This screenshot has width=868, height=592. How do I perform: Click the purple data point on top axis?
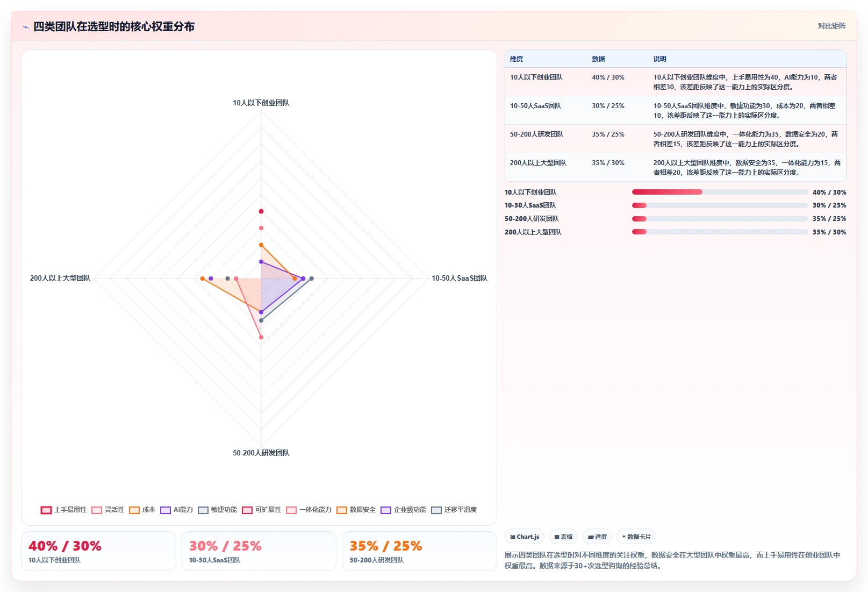[x=261, y=262]
